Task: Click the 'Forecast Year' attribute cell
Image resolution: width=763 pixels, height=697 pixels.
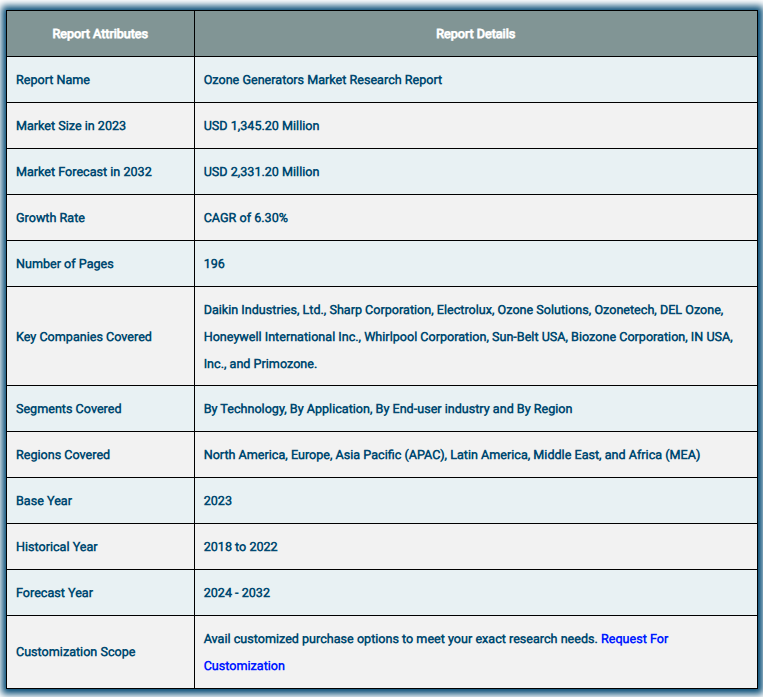Action: pyautogui.click(x=100, y=593)
